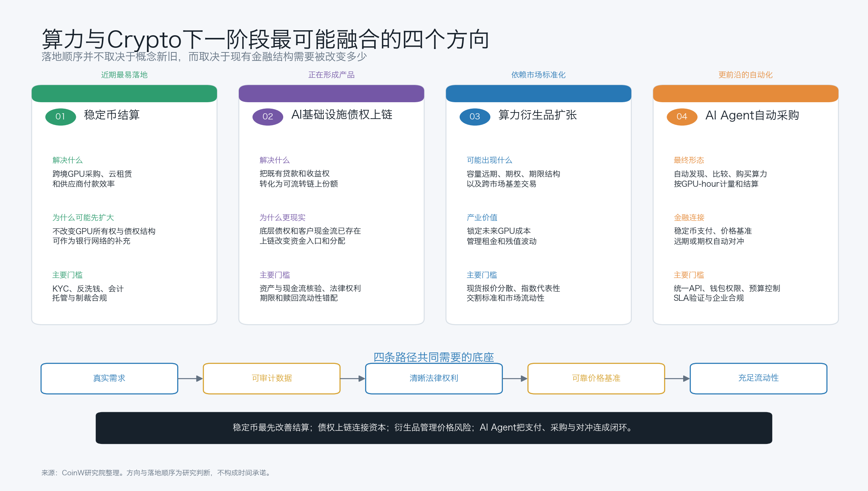Click the green 01 number badge
This screenshot has height=491, width=868.
pyautogui.click(x=60, y=117)
